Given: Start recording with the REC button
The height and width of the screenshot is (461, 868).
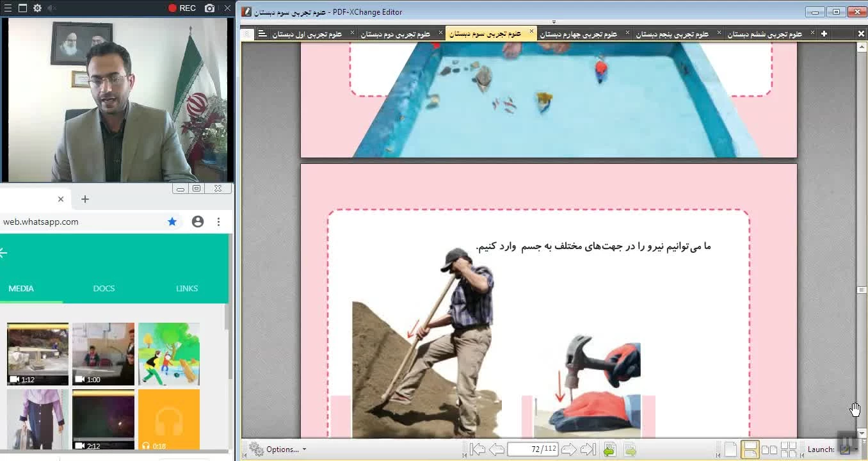Looking at the screenshot, I should (182, 8).
